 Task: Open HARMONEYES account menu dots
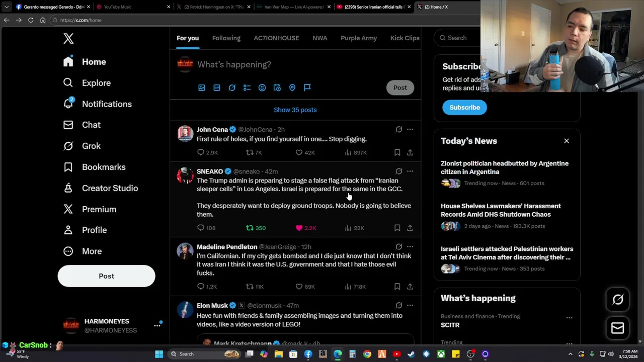pyautogui.click(x=157, y=325)
